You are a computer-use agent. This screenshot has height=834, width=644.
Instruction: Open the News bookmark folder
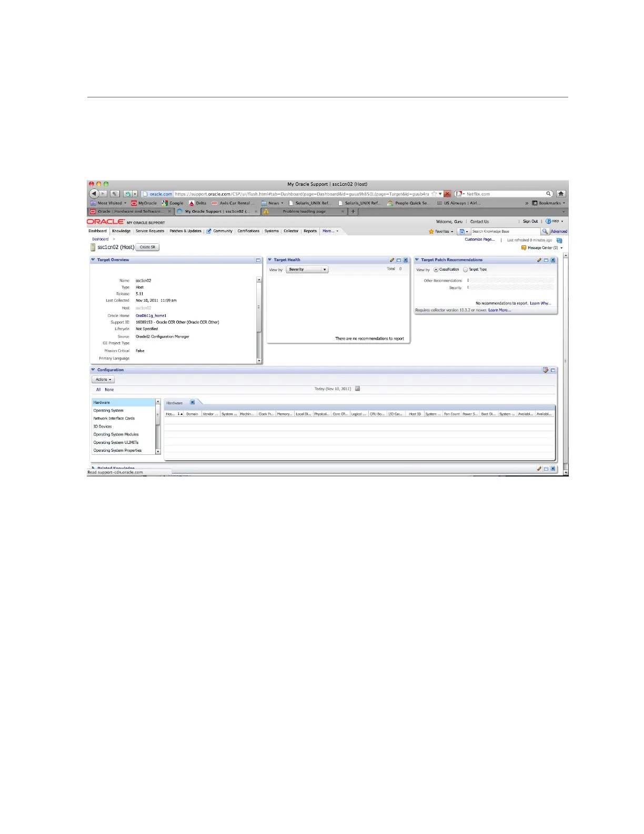(x=273, y=203)
